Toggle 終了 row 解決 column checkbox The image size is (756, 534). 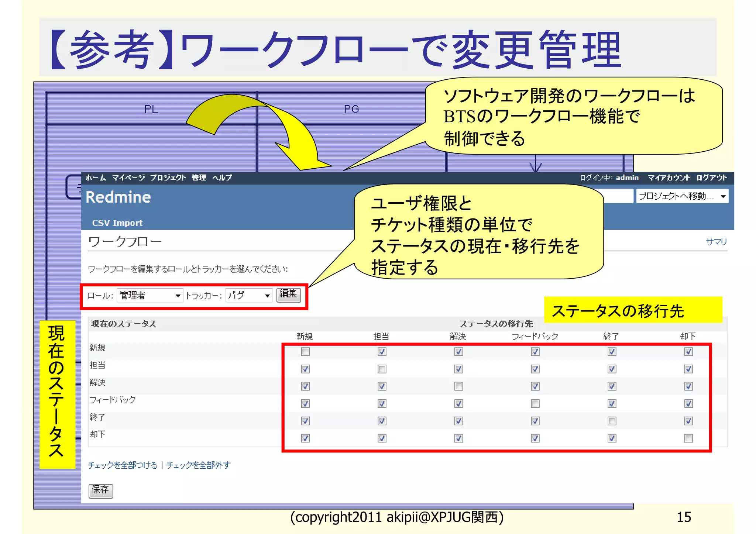(x=458, y=421)
